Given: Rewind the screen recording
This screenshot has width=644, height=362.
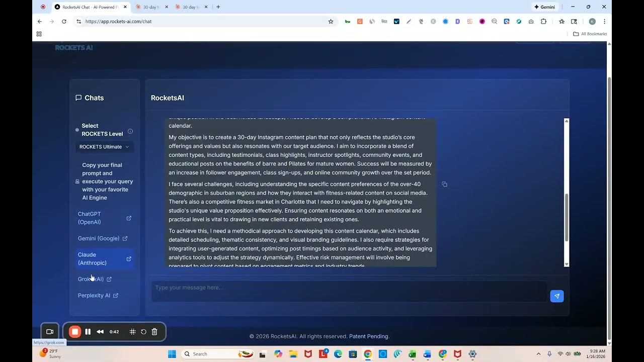Looking at the screenshot, I should coord(100,332).
